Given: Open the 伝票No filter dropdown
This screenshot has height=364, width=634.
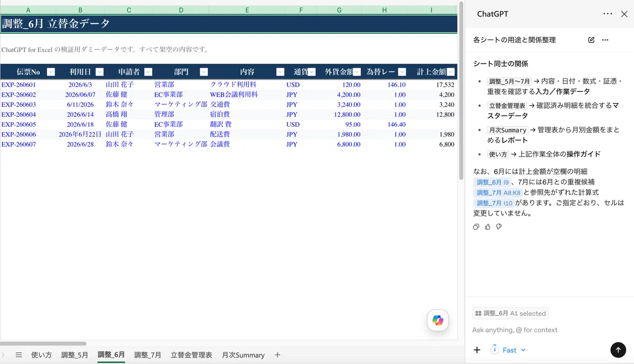Looking at the screenshot, I should click(51, 72).
